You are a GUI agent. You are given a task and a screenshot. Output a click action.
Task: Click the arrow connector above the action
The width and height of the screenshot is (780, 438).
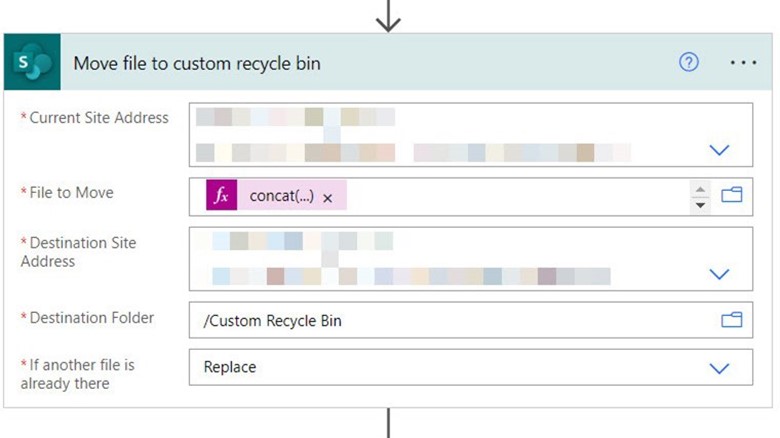(x=388, y=17)
